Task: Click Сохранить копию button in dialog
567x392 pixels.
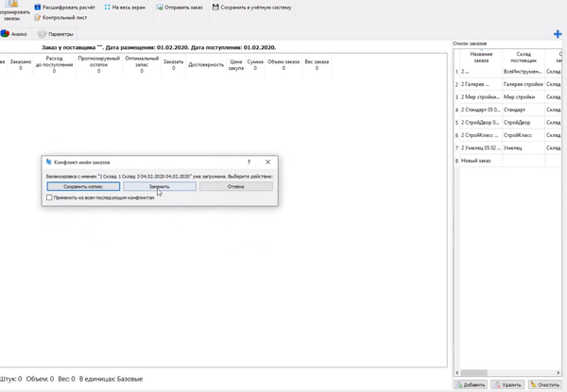Action: point(83,186)
